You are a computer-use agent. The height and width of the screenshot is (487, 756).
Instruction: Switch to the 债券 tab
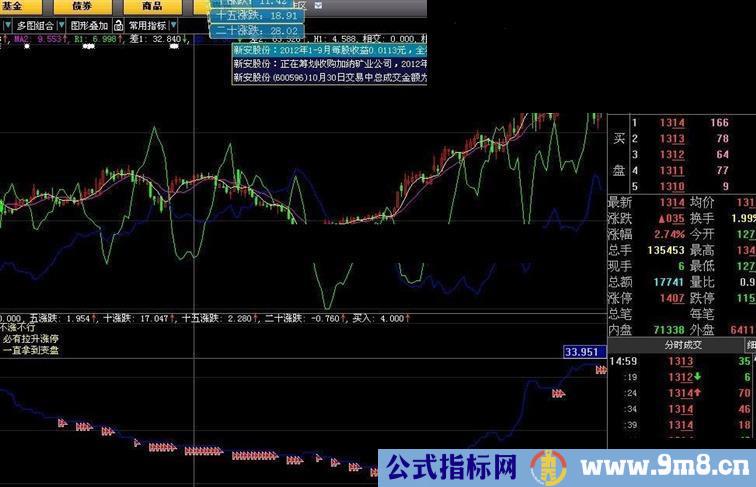click(82, 6)
